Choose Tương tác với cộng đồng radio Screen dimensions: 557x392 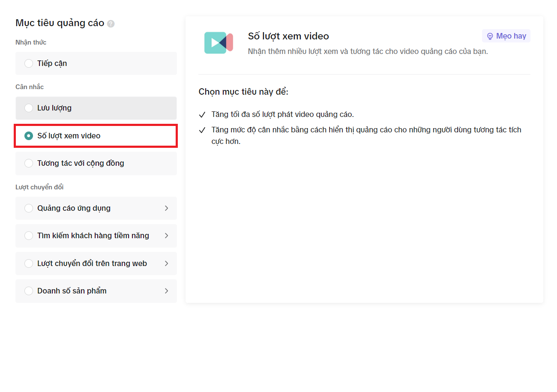(x=29, y=163)
